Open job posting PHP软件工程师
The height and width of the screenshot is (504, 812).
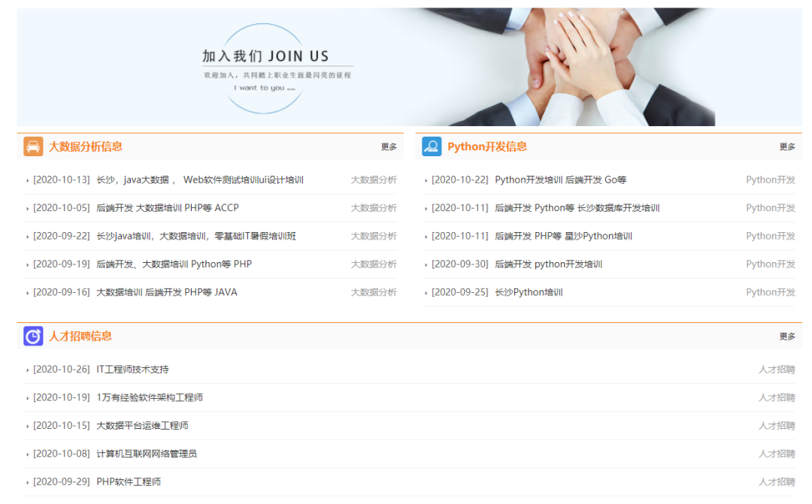coord(129,481)
